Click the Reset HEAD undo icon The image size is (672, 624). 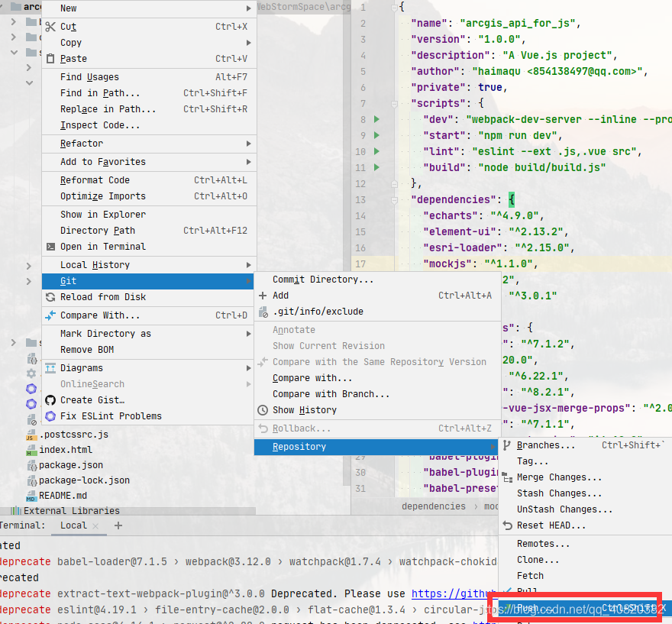tap(507, 525)
